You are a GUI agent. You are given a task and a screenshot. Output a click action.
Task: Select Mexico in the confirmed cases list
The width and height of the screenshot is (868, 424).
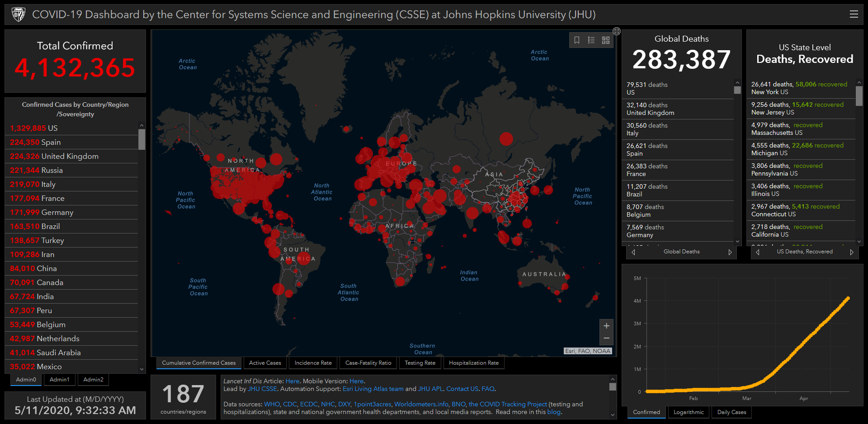pyautogui.click(x=71, y=367)
